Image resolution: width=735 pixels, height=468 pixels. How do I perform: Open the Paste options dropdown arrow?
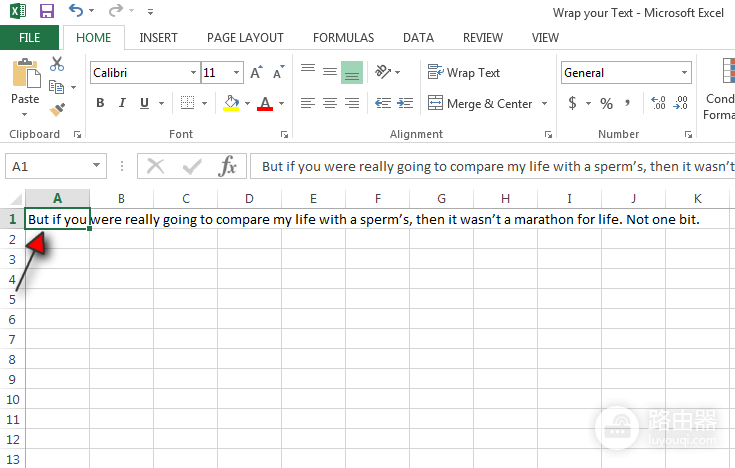pos(24,114)
